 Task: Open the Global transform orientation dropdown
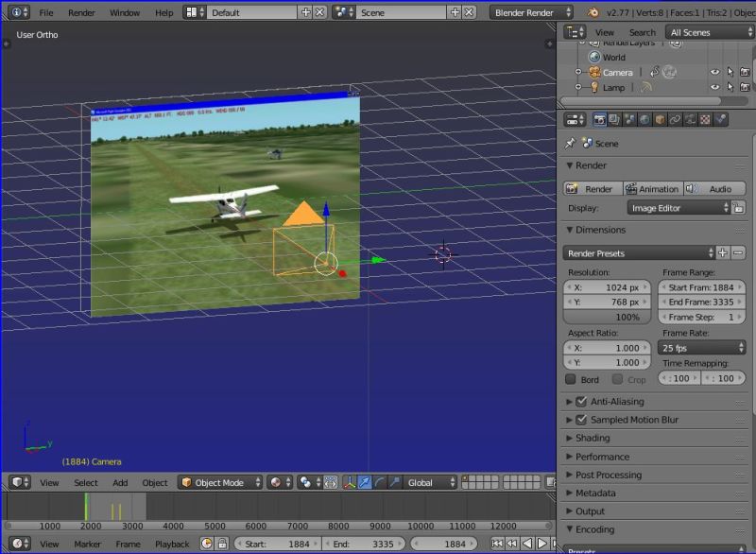tap(425, 482)
